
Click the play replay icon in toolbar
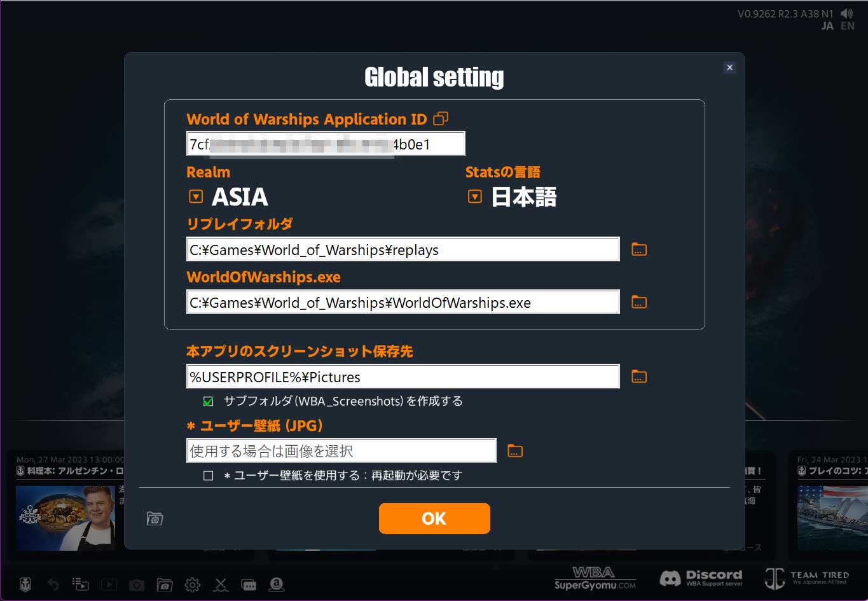pos(109,584)
